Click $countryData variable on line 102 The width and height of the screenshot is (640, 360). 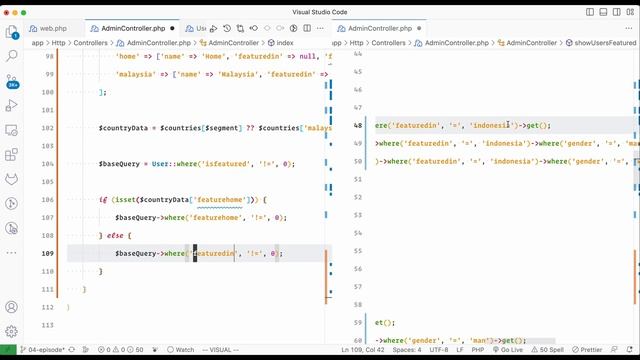click(123, 128)
